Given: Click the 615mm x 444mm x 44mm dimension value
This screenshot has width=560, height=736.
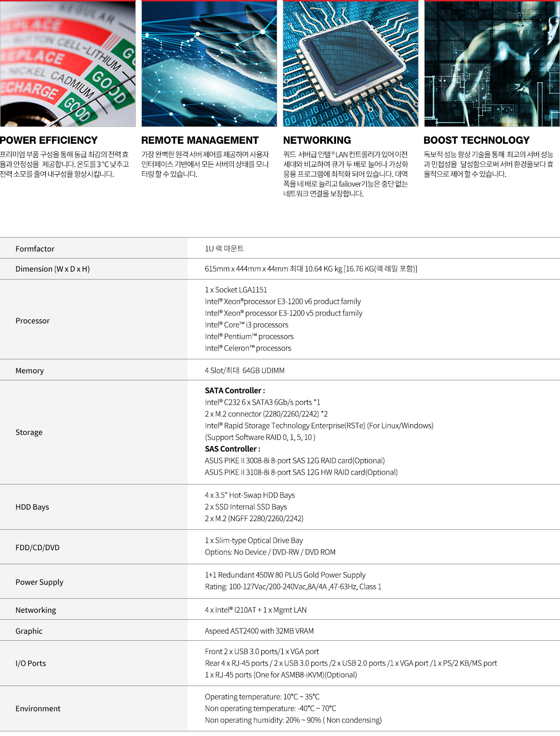Looking at the screenshot, I should click(311, 269).
